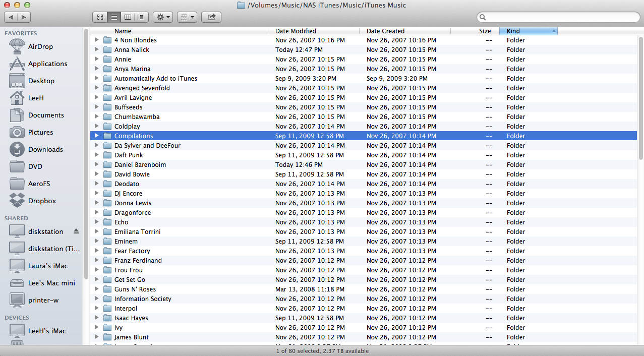Switch to icon view
644x356 pixels.
coord(100,17)
